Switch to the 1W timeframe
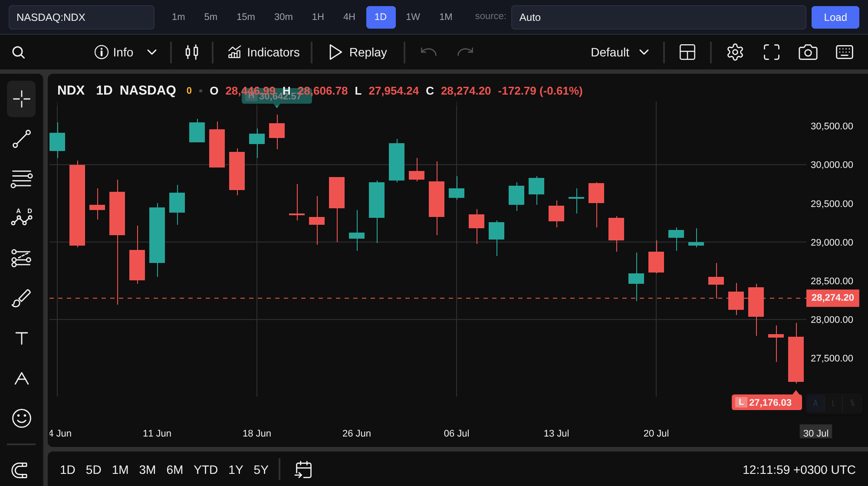Viewport: 868px width, 486px height. (413, 17)
